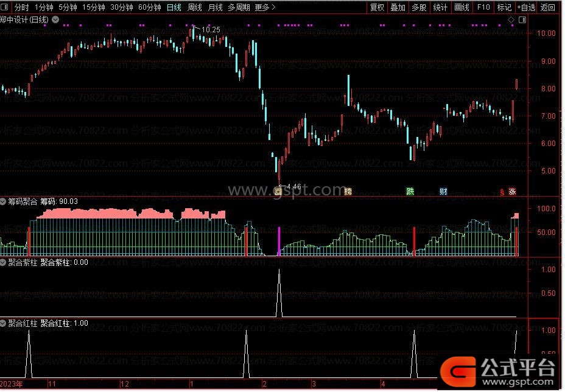Collapse the 筹码聚合 indicator panel arrow
Image resolution: width=565 pixels, height=392 pixels.
3,201
